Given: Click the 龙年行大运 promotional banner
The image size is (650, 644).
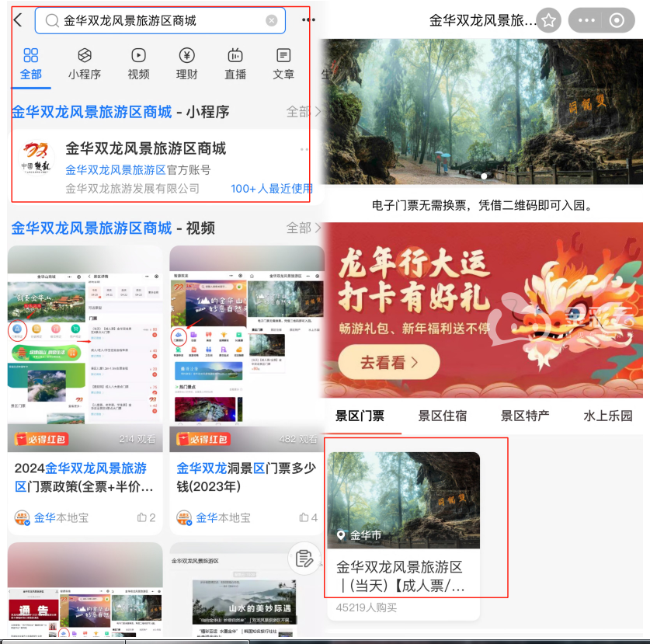Looking at the screenshot, I should pos(484,310).
